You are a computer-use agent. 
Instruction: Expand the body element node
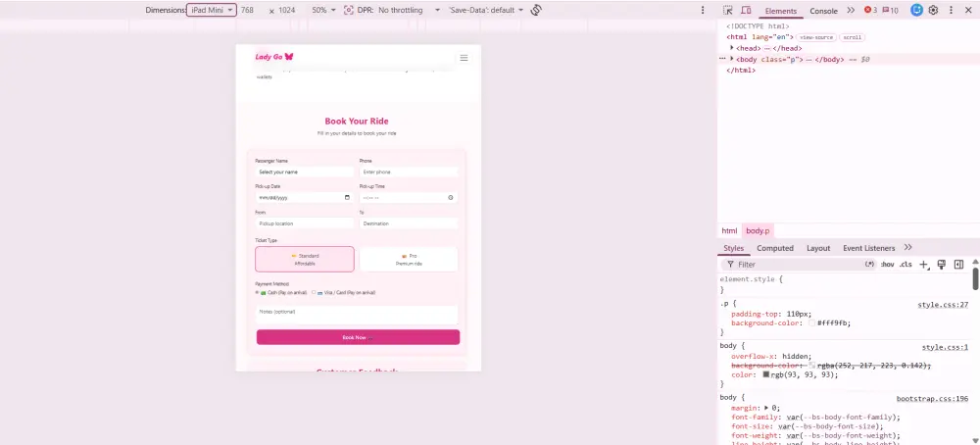(732, 59)
